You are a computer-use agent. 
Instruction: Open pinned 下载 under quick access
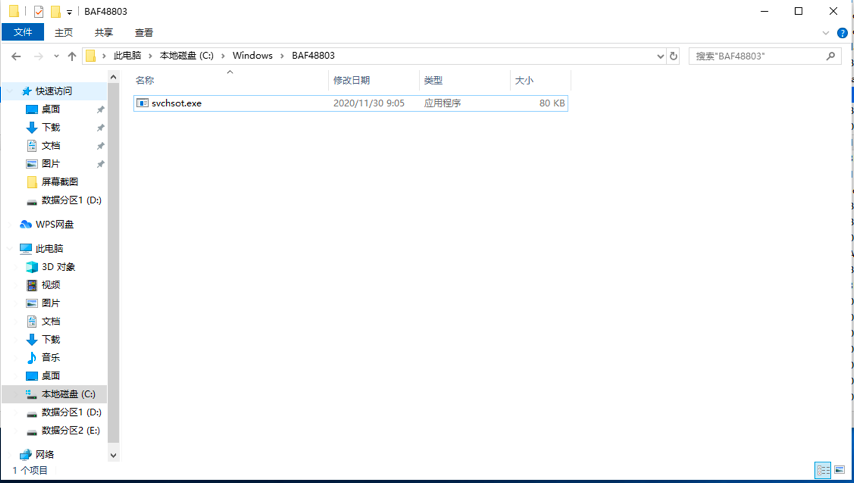coord(51,127)
